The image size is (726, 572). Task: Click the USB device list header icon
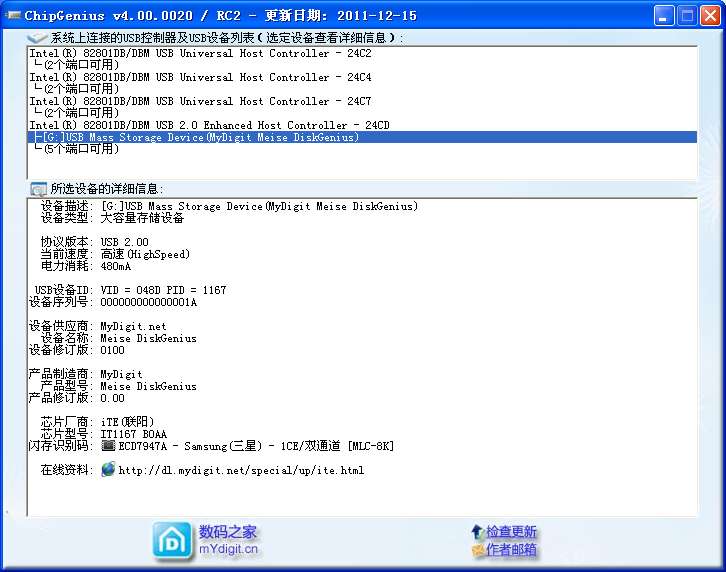(37, 37)
